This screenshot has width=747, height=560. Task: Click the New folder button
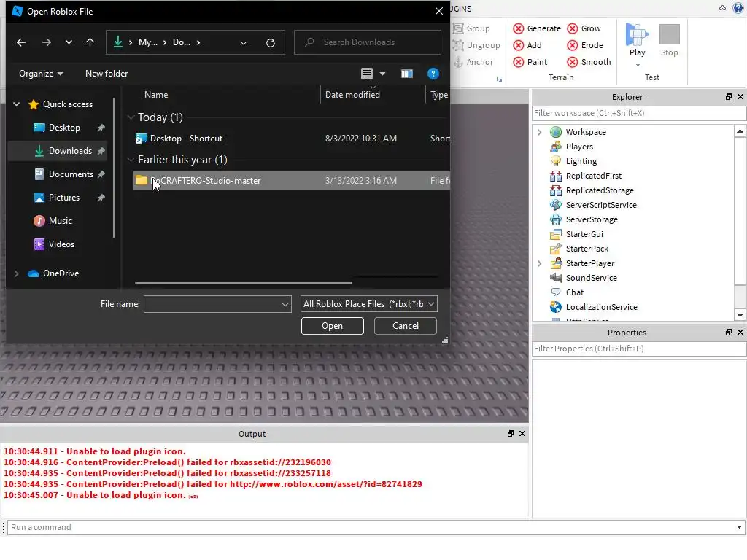pos(107,74)
